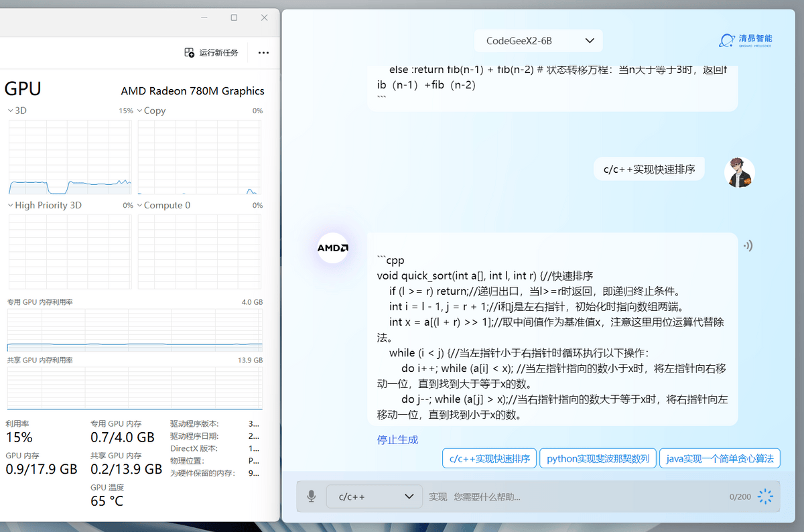The height and width of the screenshot is (532, 804).
Task: Click the 停止生成 link to stop generation
Action: pos(397,440)
